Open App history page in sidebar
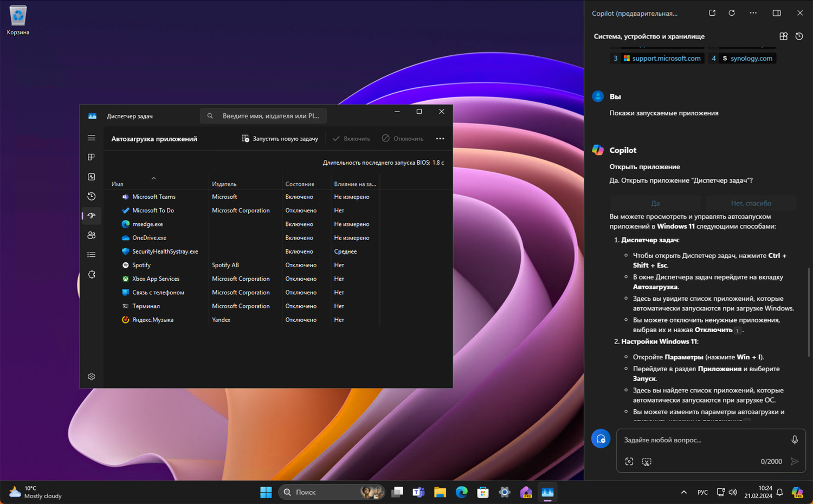Image resolution: width=813 pixels, height=504 pixels. coord(92,196)
